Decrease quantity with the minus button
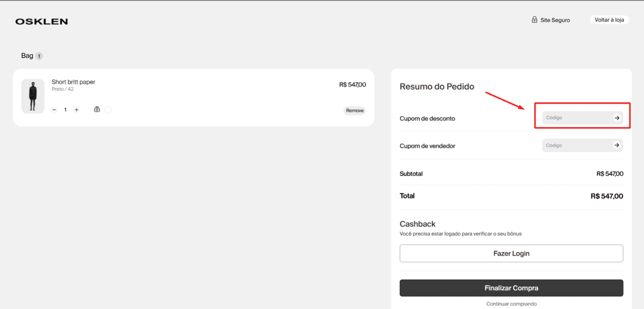The height and width of the screenshot is (309, 644). [54, 110]
